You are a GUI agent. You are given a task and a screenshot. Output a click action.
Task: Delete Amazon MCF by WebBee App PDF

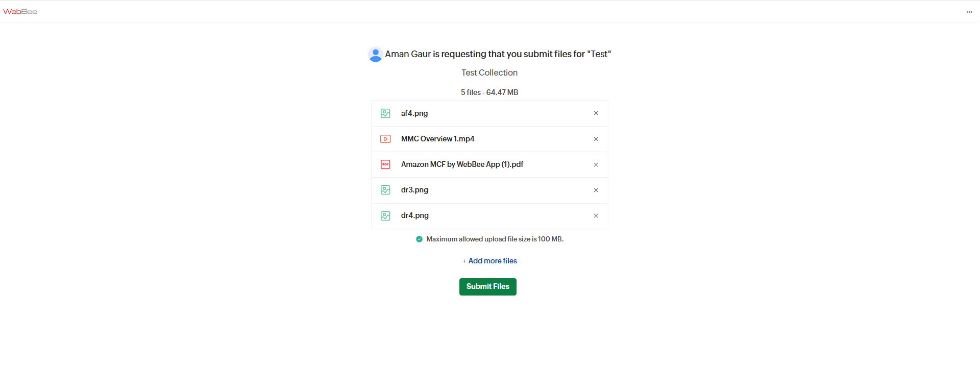pyautogui.click(x=596, y=165)
